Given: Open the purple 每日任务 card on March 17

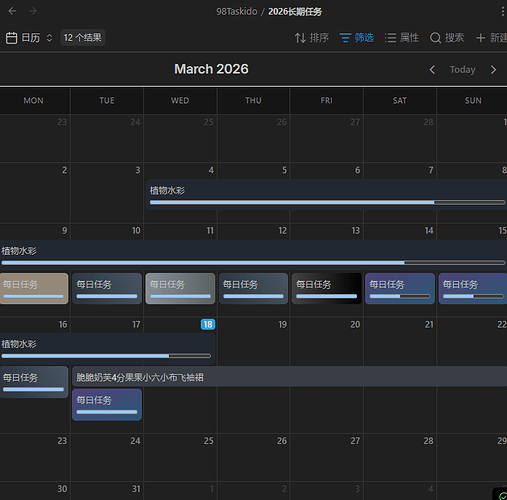Looking at the screenshot, I should [107, 405].
